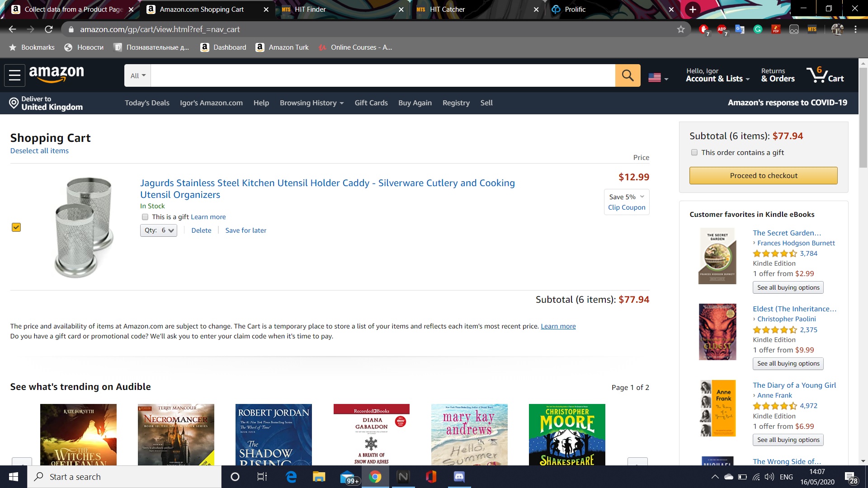The height and width of the screenshot is (488, 868).
Task: Open Cortana circle on the taskbar
Action: coord(235,477)
